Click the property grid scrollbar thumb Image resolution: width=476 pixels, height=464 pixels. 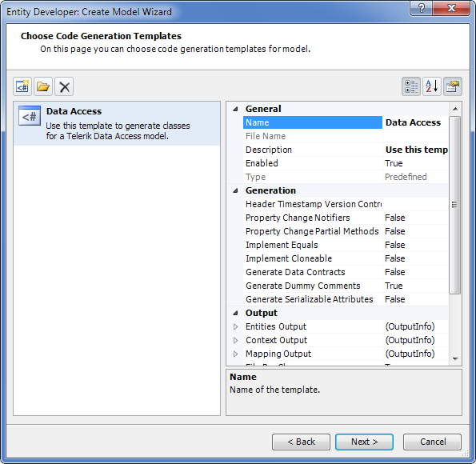(x=454, y=205)
